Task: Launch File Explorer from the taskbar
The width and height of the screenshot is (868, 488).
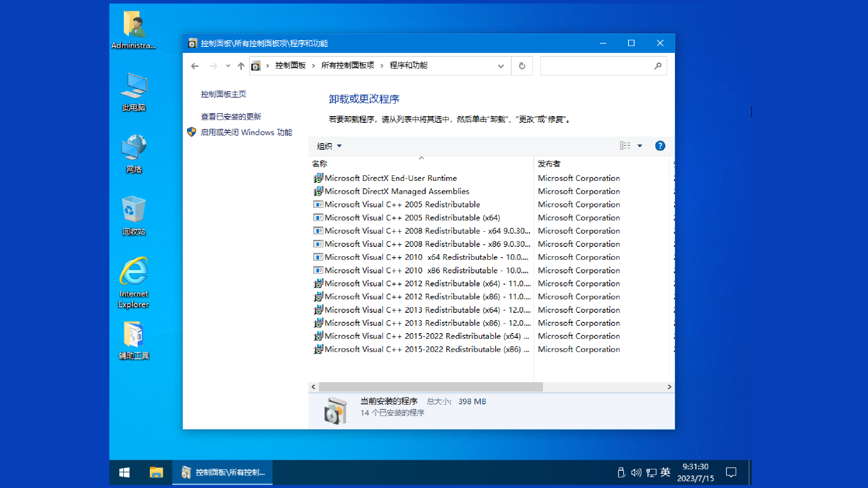Action: click(x=157, y=472)
